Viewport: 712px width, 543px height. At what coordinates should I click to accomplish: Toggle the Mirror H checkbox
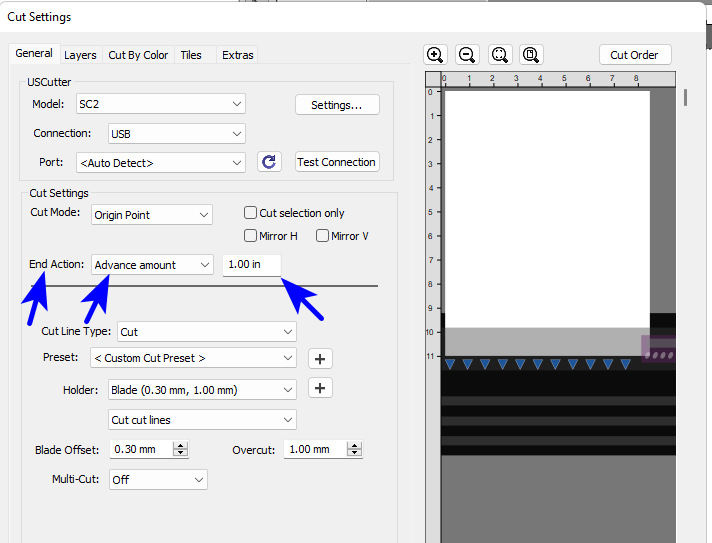(250, 236)
